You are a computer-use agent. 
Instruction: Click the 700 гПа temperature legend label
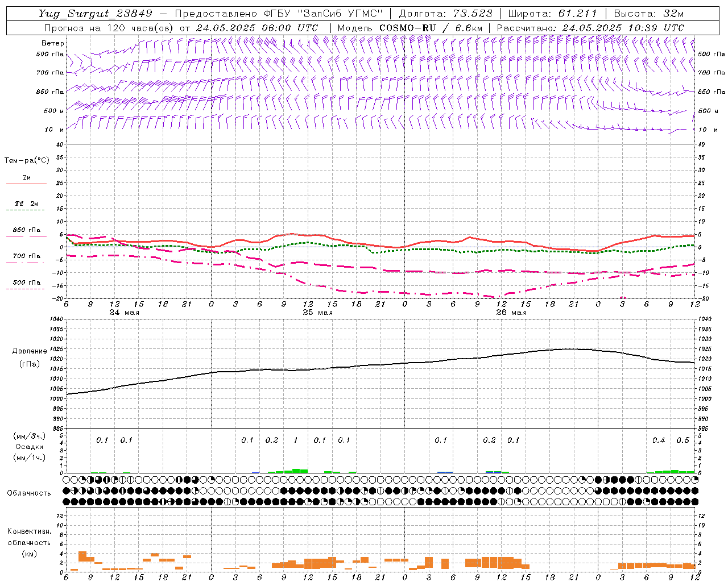pos(27,256)
